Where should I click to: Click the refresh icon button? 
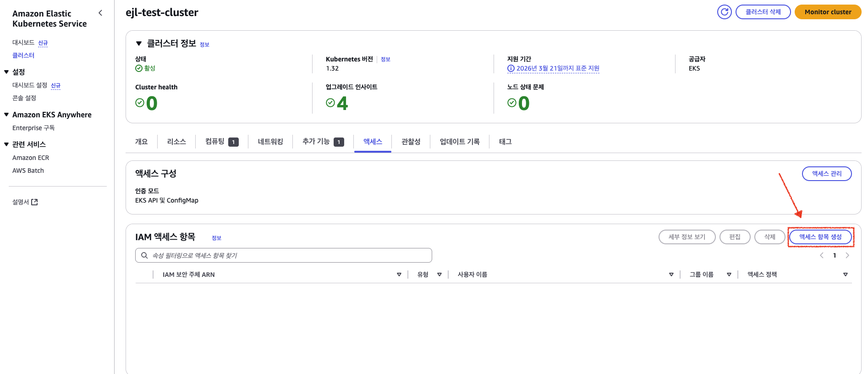[x=724, y=12]
